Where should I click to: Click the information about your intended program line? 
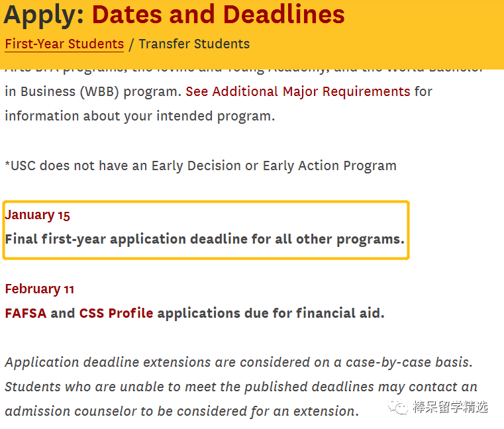point(140,117)
